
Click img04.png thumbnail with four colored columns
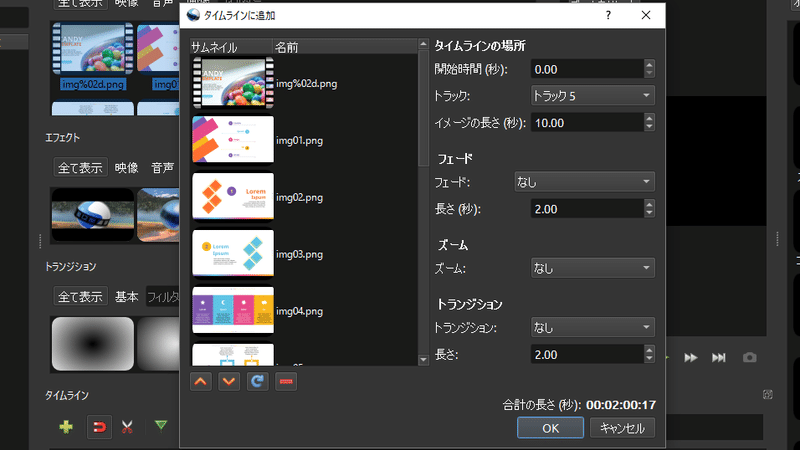[233, 310]
